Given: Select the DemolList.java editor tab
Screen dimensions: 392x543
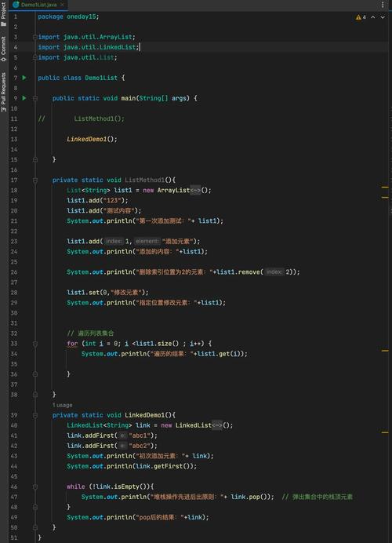Looking at the screenshot, I should click(x=38, y=5).
